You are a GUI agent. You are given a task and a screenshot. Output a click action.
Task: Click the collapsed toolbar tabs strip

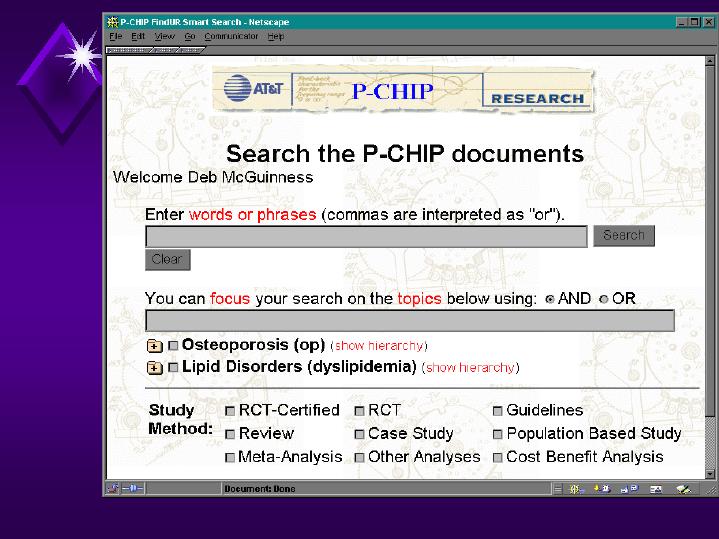156,50
